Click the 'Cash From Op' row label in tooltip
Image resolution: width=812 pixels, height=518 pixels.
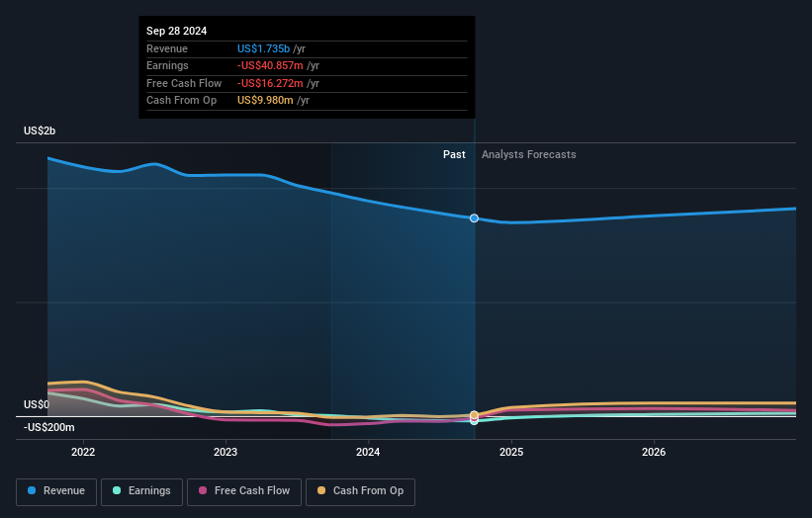point(181,101)
